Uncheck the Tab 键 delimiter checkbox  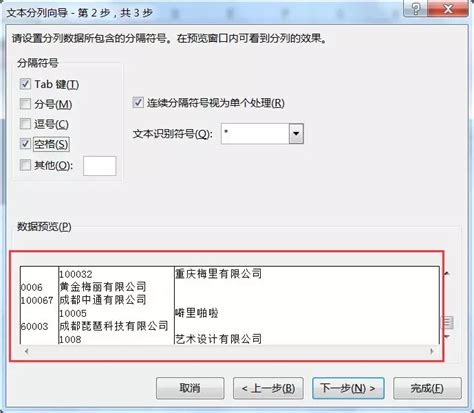click(x=25, y=84)
